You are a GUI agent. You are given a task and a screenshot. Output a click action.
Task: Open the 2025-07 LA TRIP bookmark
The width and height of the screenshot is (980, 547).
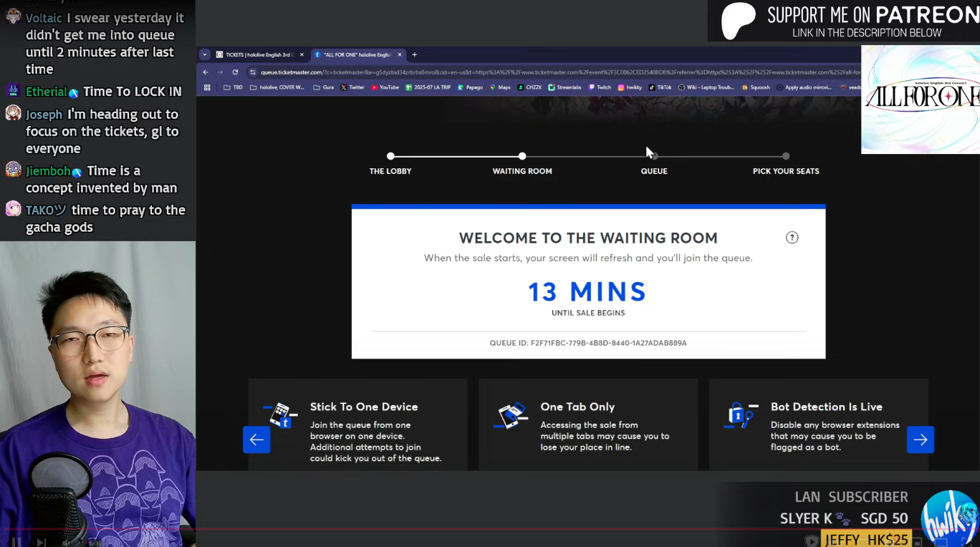pos(428,87)
